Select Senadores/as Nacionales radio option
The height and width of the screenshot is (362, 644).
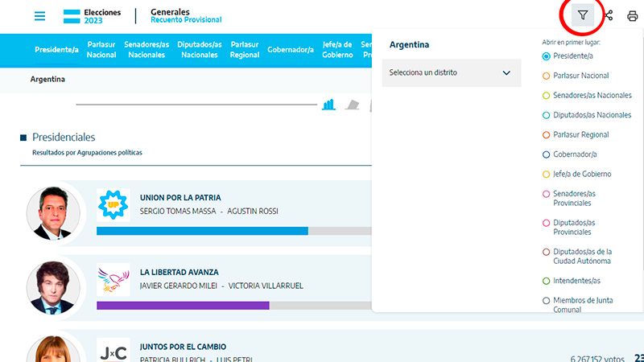coord(547,96)
